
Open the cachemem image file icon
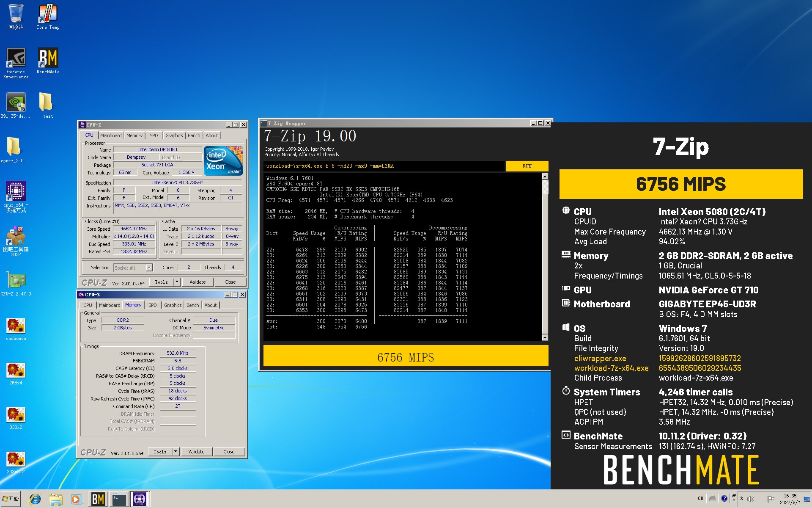[x=16, y=329]
